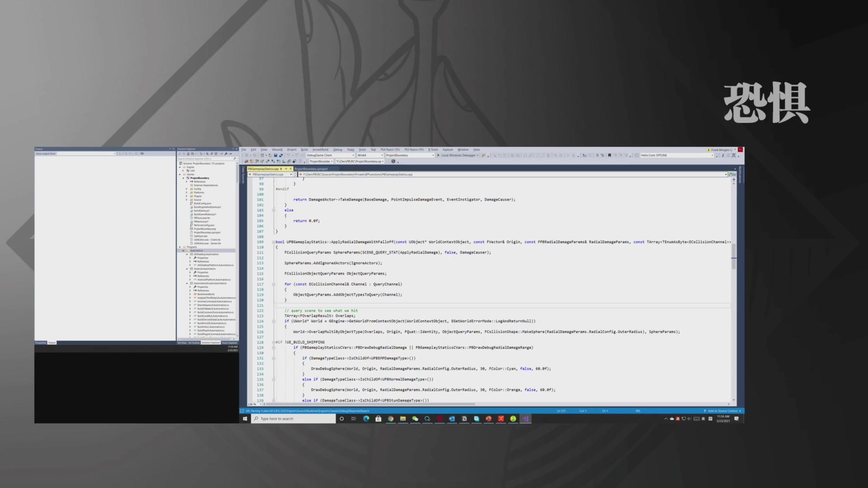Click the Undo arrow icon in the toolbar

click(288, 155)
